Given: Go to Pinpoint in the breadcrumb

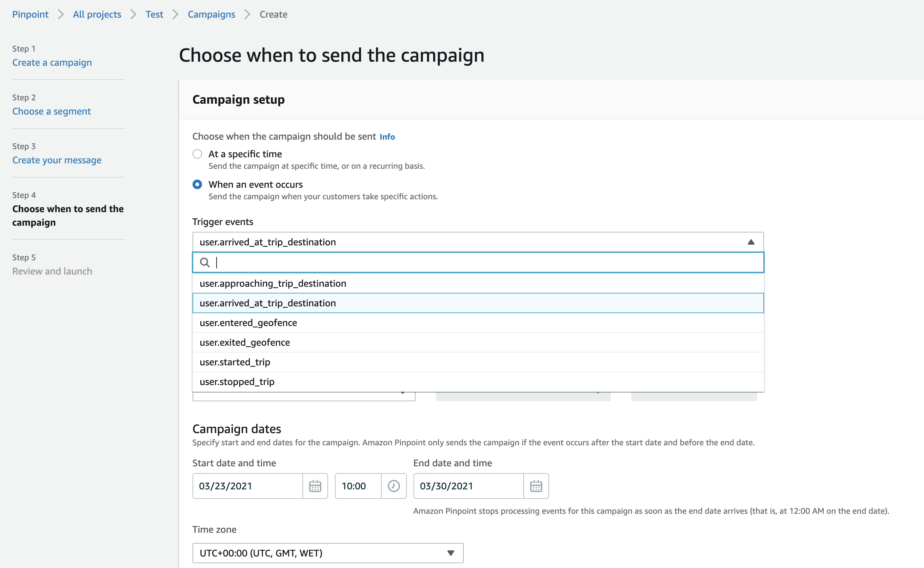Looking at the screenshot, I should click(x=30, y=14).
